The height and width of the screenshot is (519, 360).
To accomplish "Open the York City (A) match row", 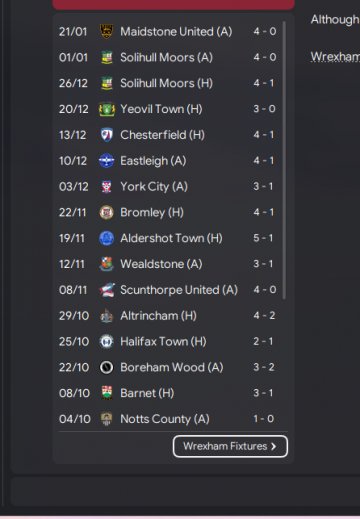I will point(168,187).
